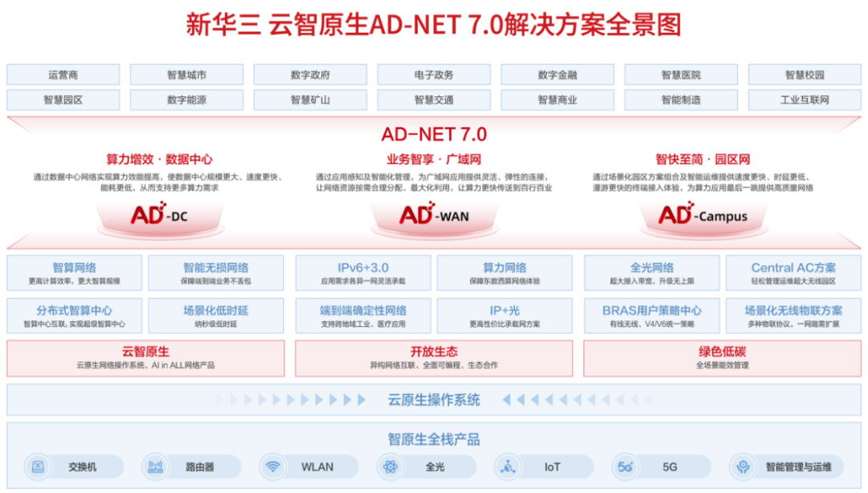
Task: Click the 云原生操作系统 banner
Action: [434, 399]
